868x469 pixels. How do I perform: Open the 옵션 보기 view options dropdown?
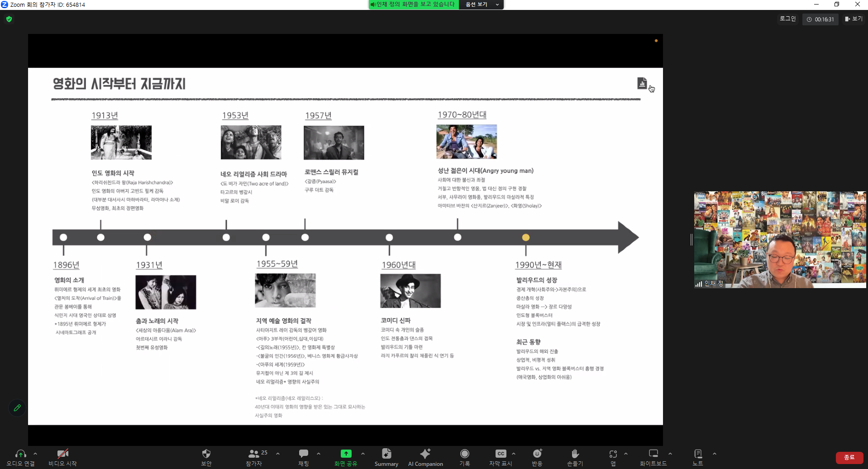(x=481, y=5)
